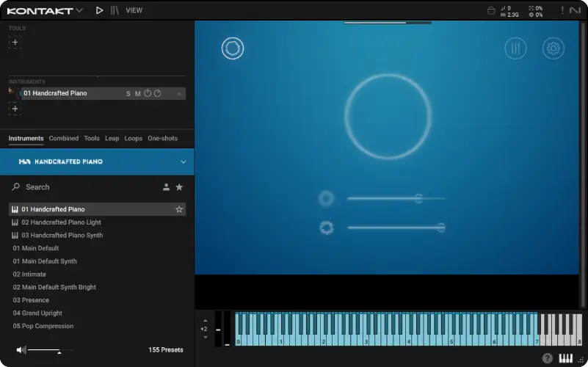Viewport: 588px width, 367px height.
Task: Click the icon beside the upper slider
Action: [x=326, y=198]
